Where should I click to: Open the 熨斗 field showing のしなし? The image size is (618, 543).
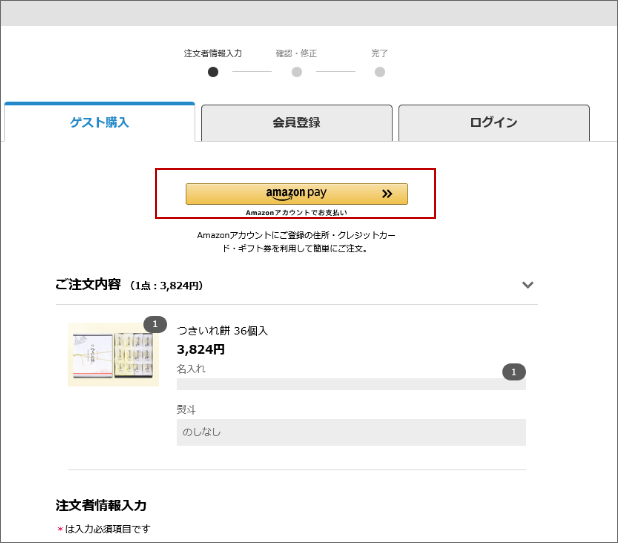[x=351, y=432]
